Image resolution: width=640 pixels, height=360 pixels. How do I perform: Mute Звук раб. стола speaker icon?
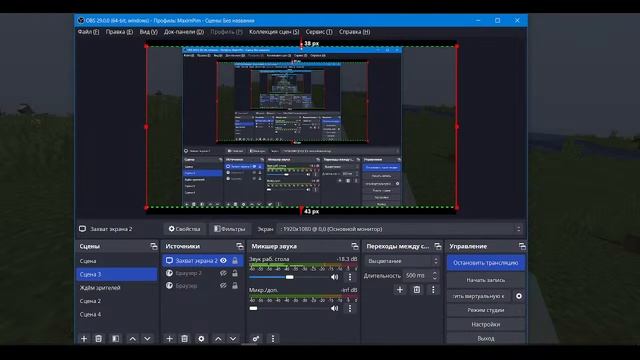(335, 277)
